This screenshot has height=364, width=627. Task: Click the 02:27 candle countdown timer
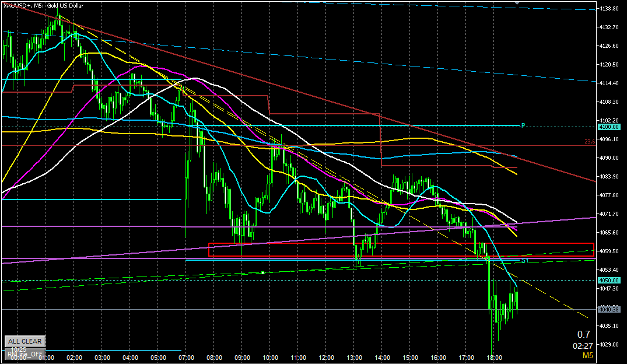pyautogui.click(x=583, y=345)
